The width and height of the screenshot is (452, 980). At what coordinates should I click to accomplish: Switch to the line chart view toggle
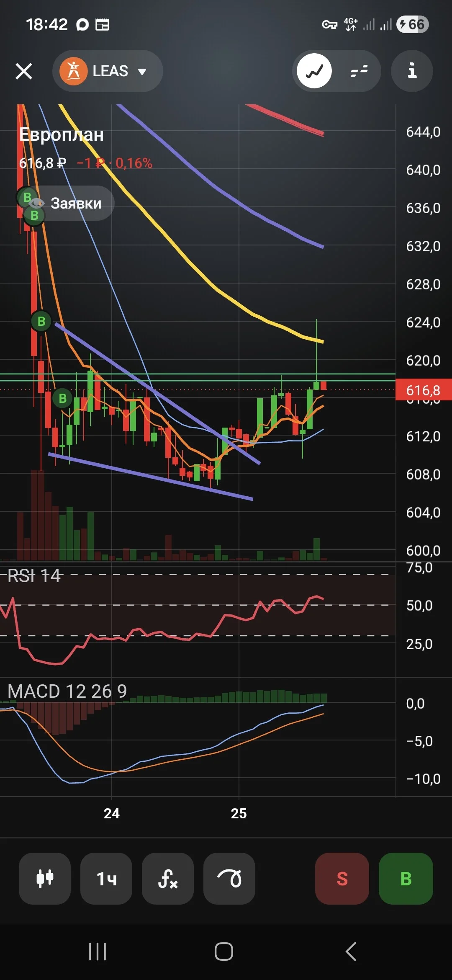tap(314, 71)
